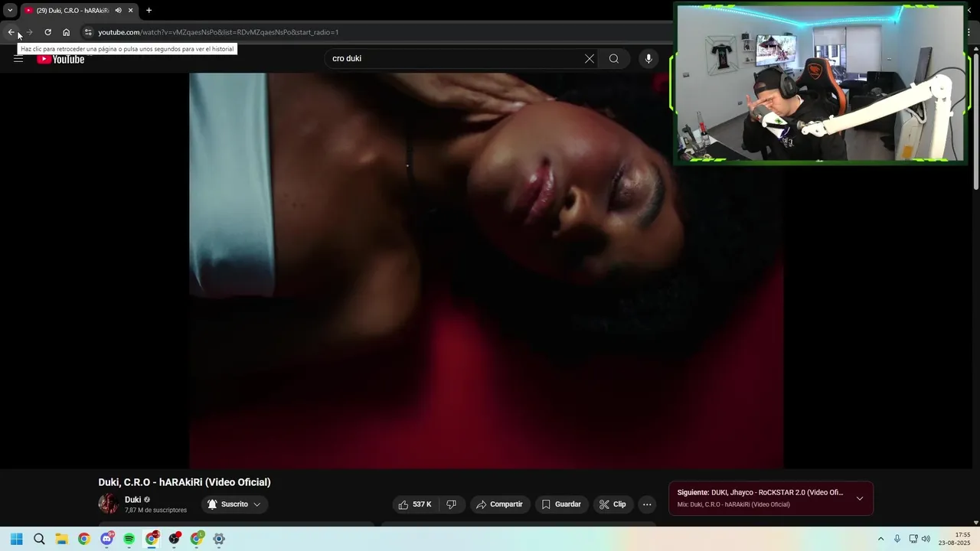Open Duki's channel avatar
This screenshot has height=551, width=980.
[109, 504]
